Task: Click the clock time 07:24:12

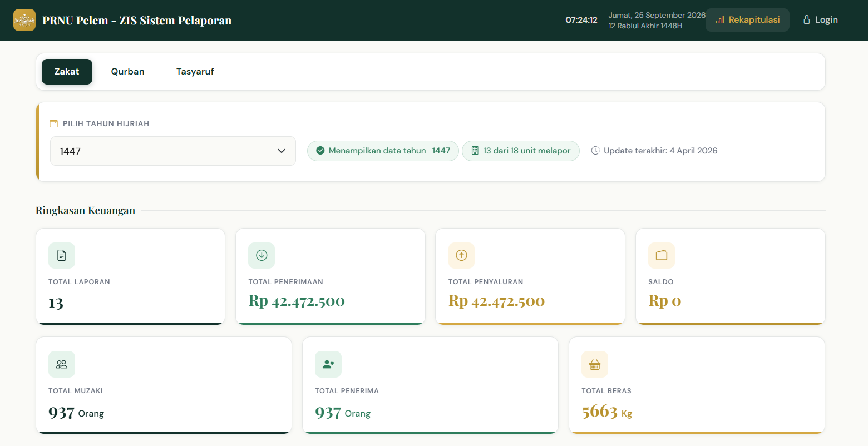Action: pyautogui.click(x=581, y=20)
